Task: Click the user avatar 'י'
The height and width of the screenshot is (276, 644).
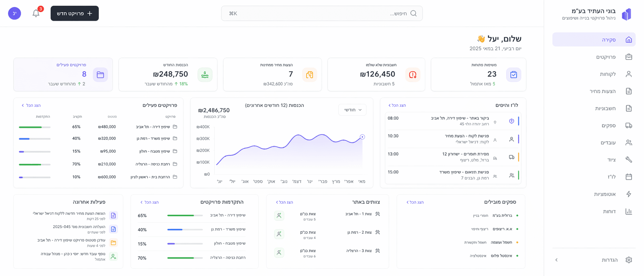Action: coord(14,13)
